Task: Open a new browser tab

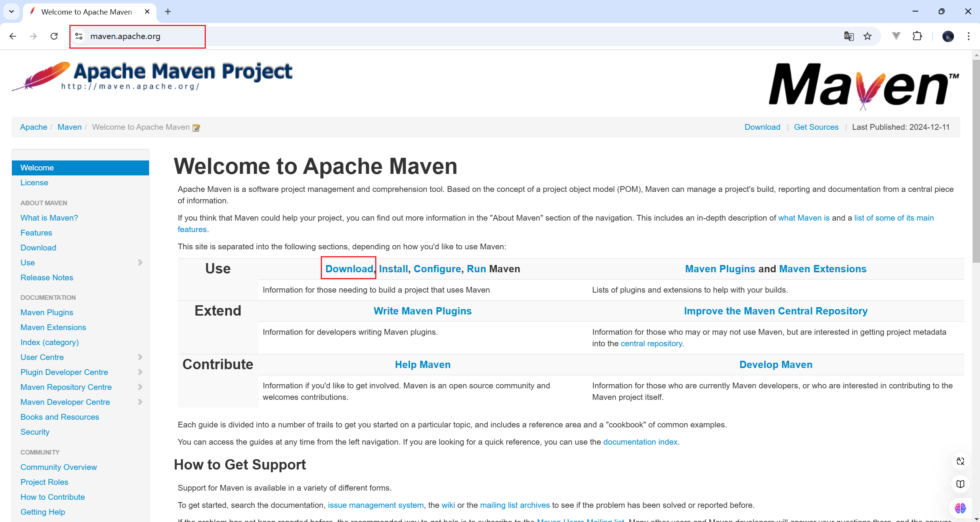Action: (168, 11)
